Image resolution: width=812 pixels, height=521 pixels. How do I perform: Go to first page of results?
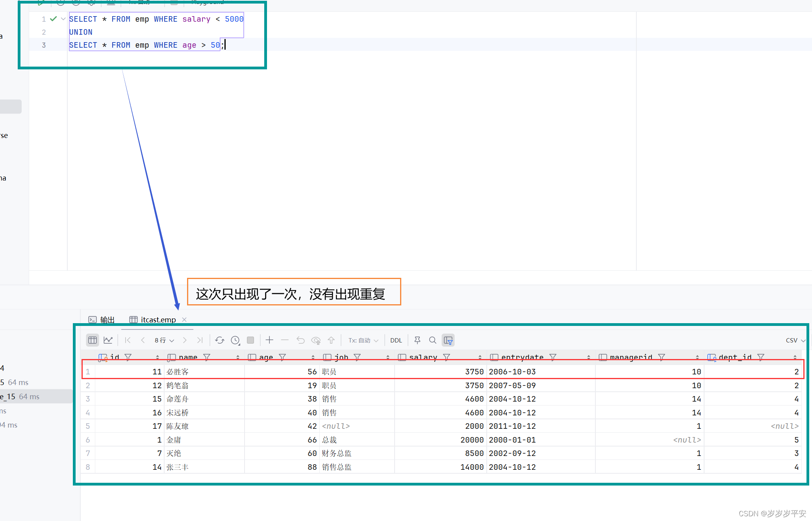tap(128, 340)
